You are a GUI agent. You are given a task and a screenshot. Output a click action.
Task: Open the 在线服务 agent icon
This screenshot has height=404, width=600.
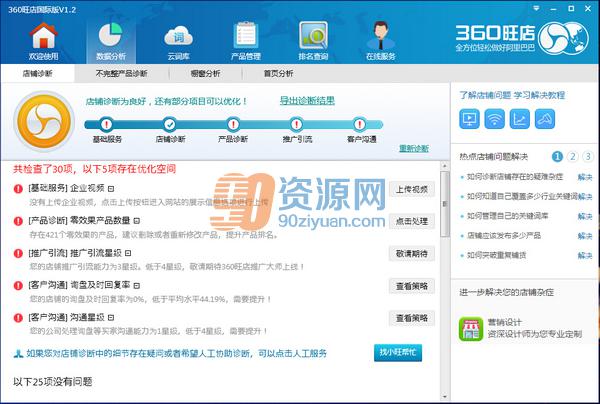[x=380, y=35]
